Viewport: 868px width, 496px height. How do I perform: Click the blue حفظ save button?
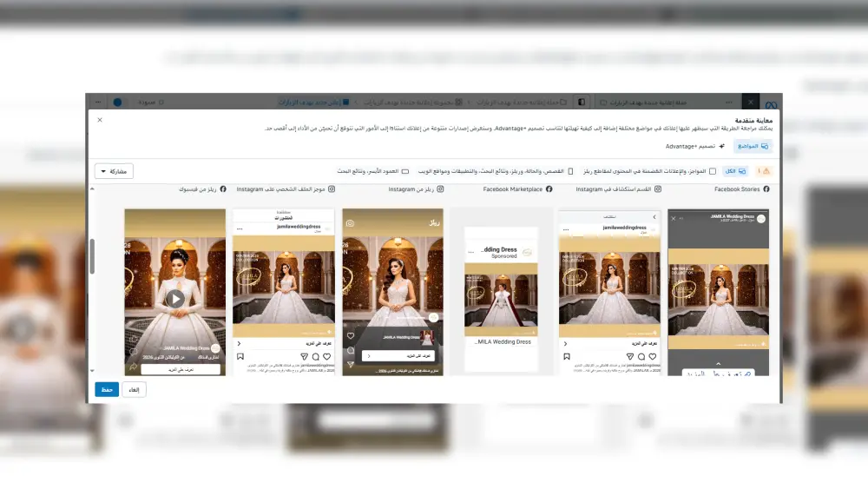pos(107,390)
